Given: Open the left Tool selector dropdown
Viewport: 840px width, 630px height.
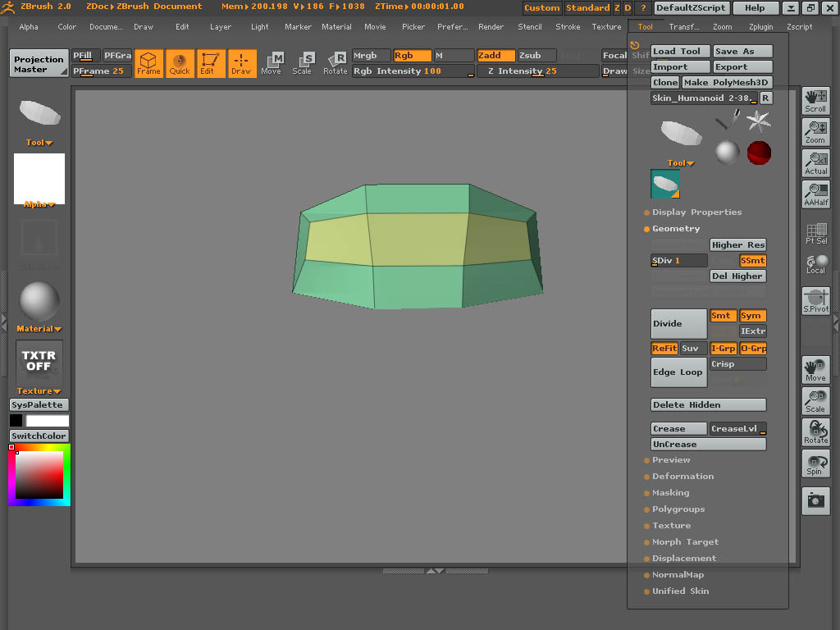Looking at the screenshot, I should pos(39,143).
